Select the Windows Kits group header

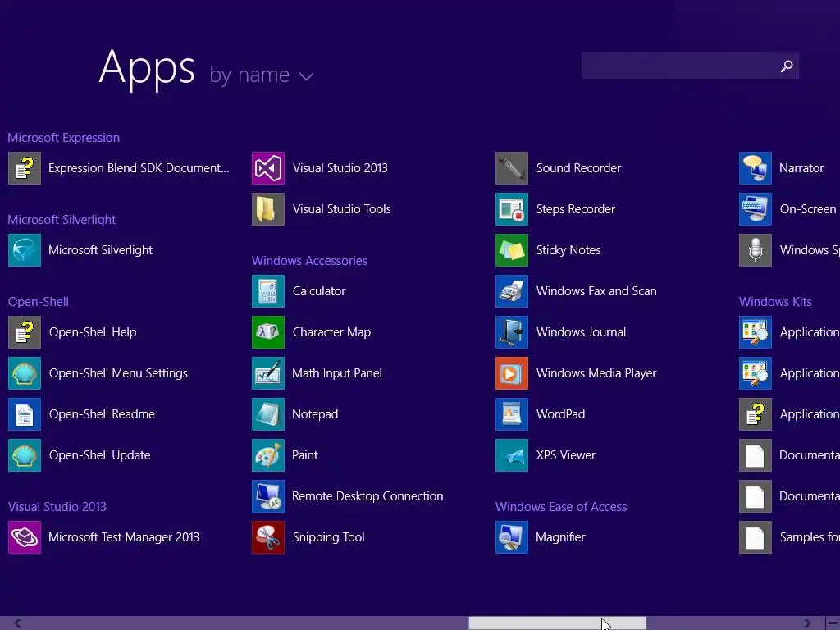(x=775, y=302)
